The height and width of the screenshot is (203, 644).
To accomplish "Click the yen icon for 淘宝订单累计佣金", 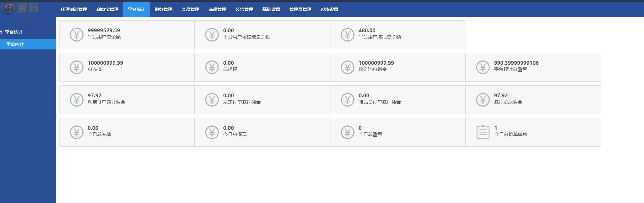I will [x=76, y=100].
